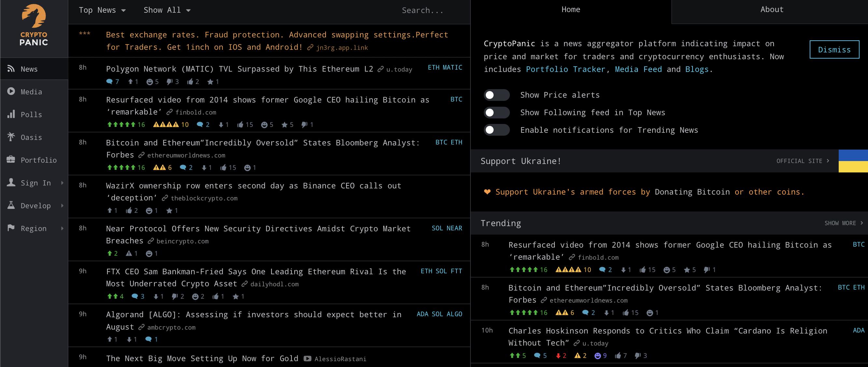Click the Ukraine flag image
Viewport: 868px width, 367px height.
(x=853, y=161)
